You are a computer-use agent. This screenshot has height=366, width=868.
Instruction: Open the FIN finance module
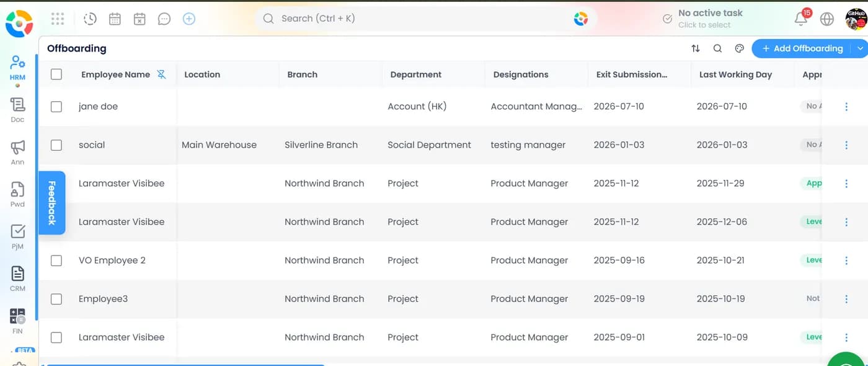17,321
